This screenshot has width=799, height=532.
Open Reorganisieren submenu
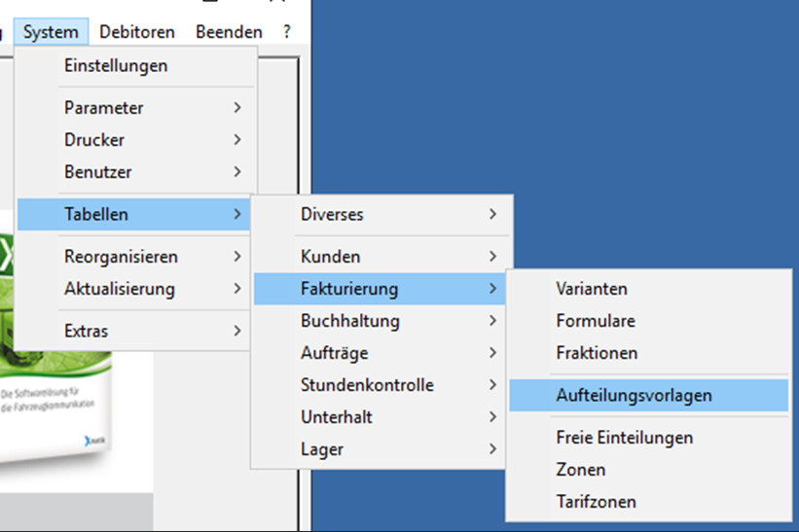[121, 257]
